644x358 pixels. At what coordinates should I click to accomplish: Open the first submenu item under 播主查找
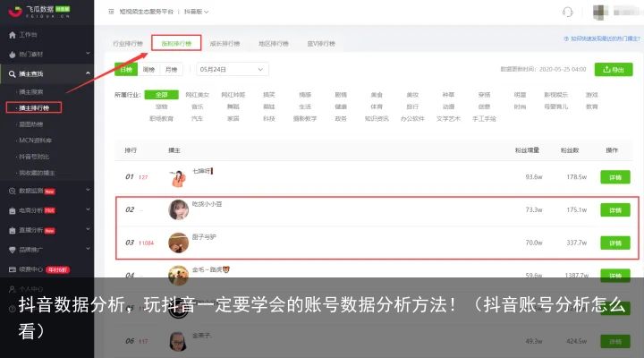31,91
